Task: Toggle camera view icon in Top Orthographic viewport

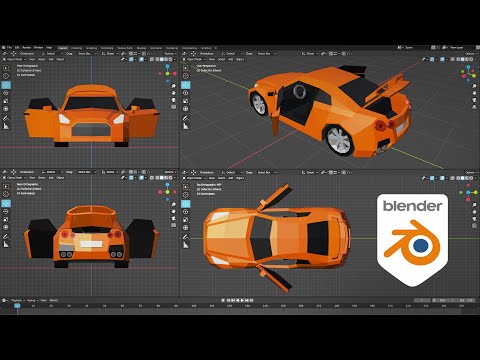Action: [474, 219]
